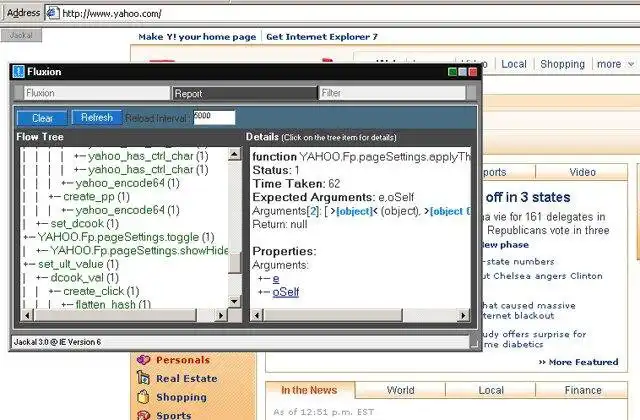Screen dimensions: 640x420
Task: Select dcook_val (1) tree item
Action: [x=84, y=278]
